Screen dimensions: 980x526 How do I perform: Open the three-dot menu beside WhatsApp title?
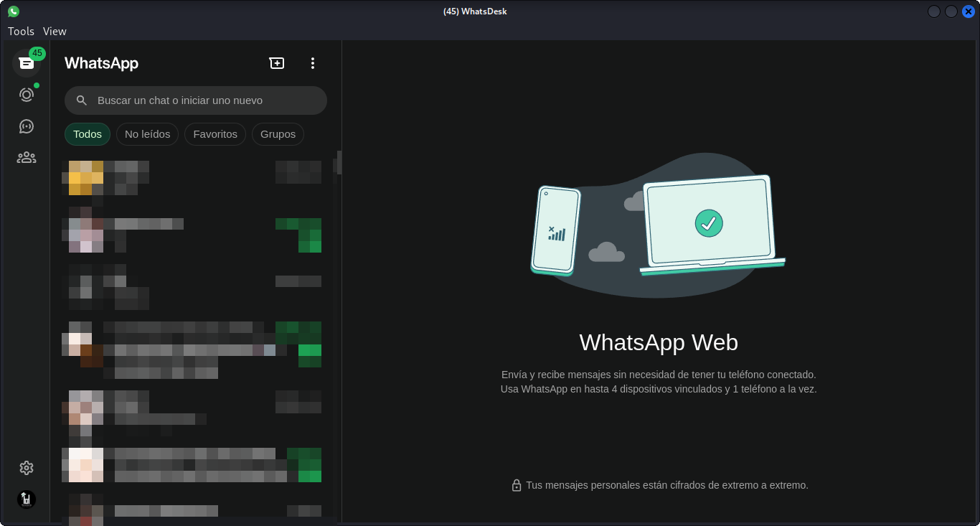click(x=312, y=63)
